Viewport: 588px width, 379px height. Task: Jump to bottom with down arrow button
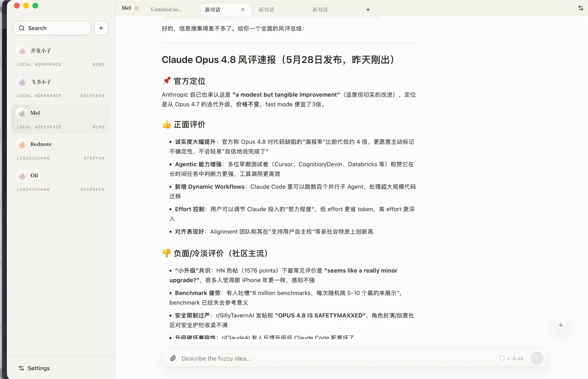[560, 325]
